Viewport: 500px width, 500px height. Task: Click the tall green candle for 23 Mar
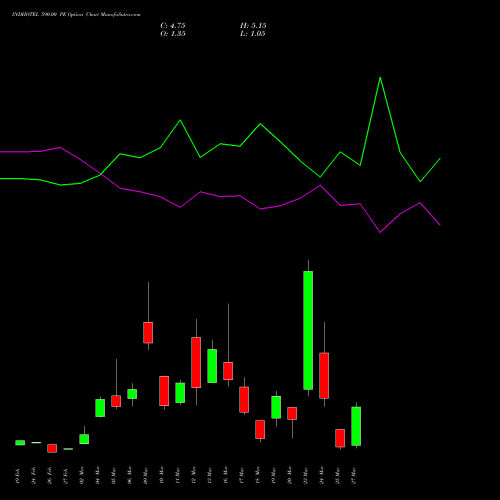click(x=308, y=330)
